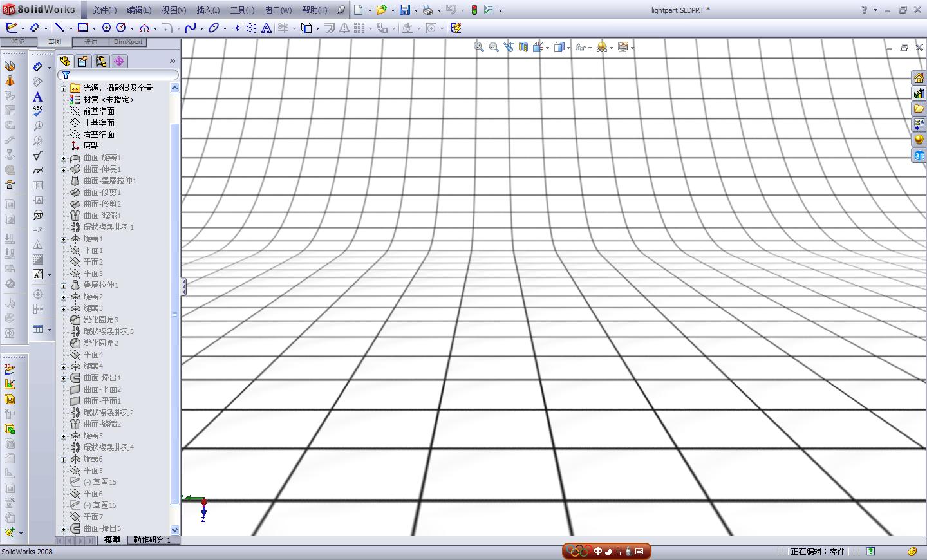Open the 帮助(H) menu
The image size is (927, 560).
click(315, 10)
